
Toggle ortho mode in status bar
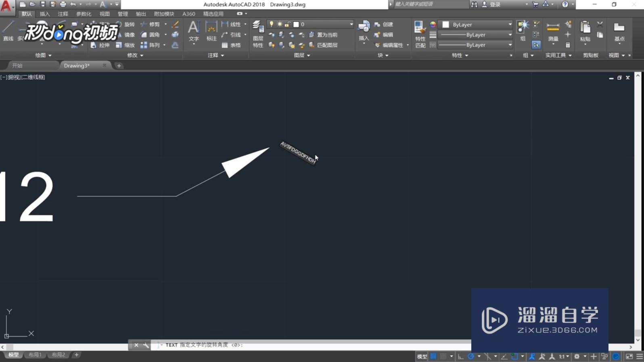tap(460, 356)
